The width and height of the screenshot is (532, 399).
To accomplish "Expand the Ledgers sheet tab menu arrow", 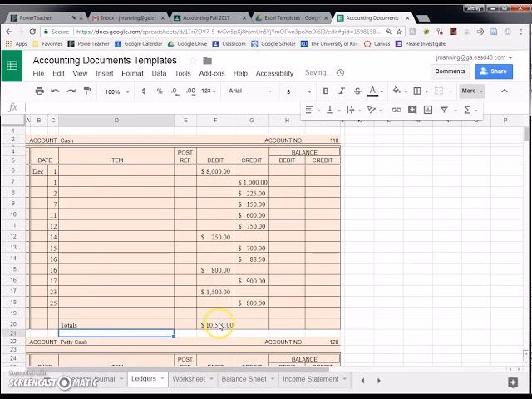I will (162, 379).
